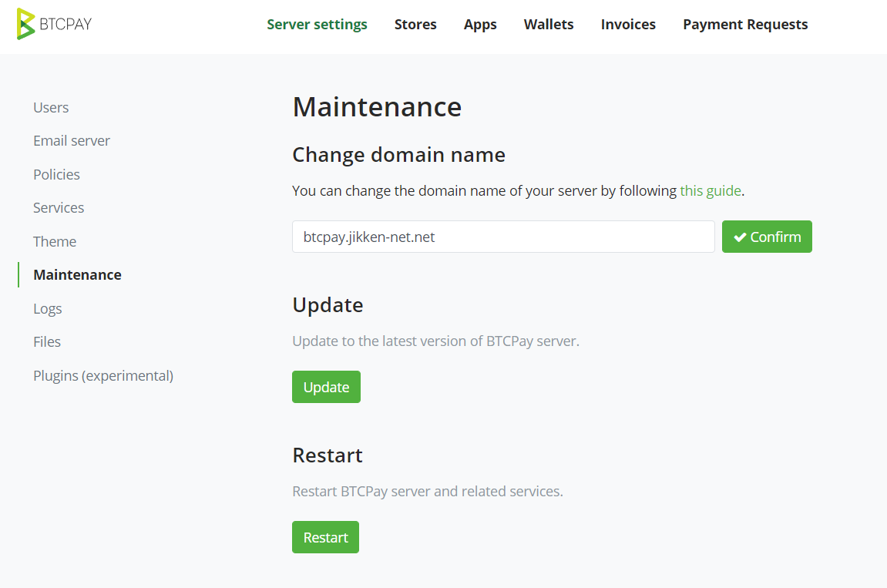Select Maintenance in the sidebar
This screenshot has height=588, width=887.
point(77,275)
